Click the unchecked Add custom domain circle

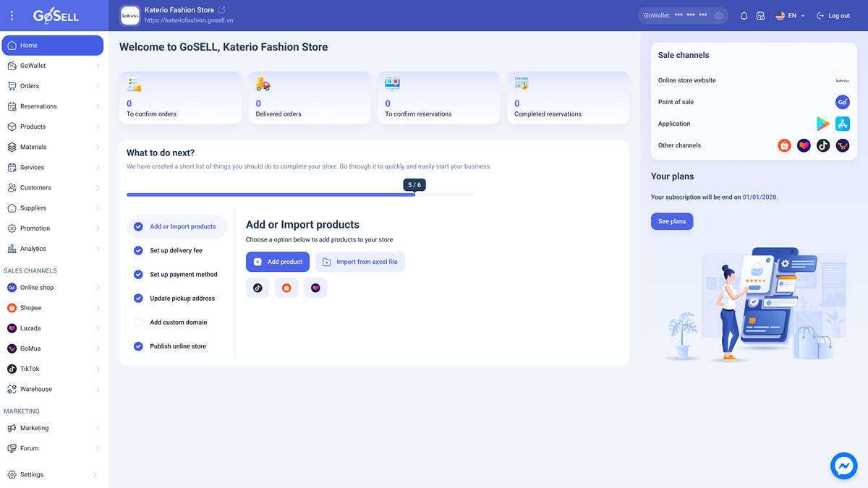[x=138, y=322]
